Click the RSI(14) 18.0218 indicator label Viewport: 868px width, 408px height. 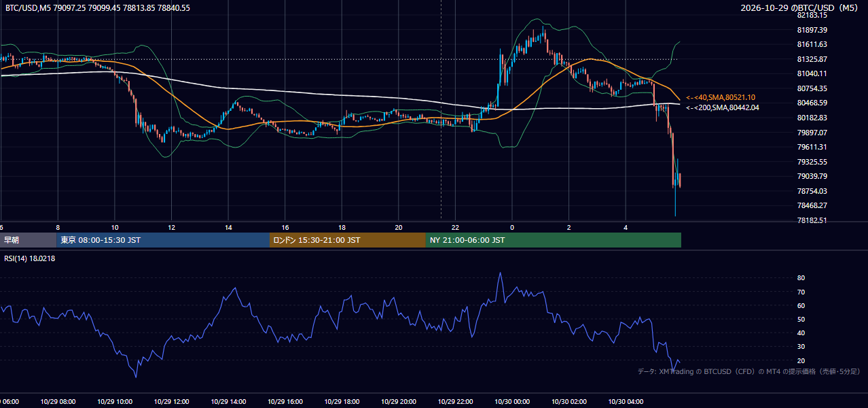pyautogui.click(x=30, y=258)
